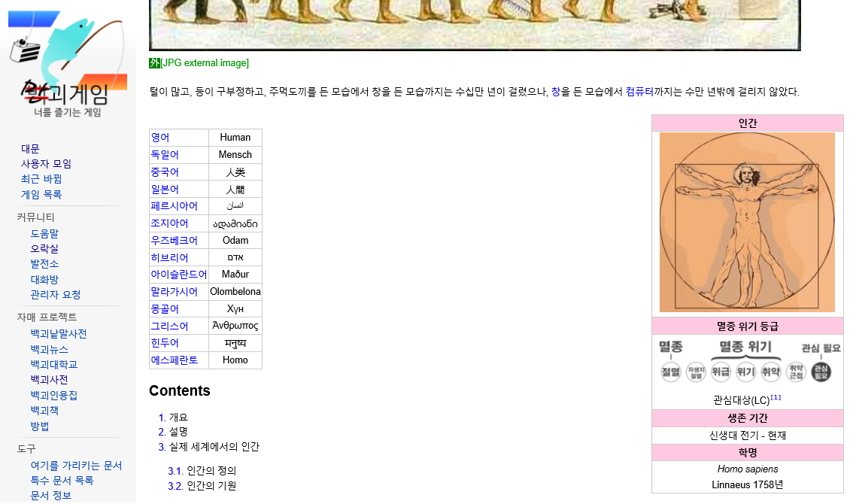Open 백괴낱말사전 sister project
The height and width of the screenshot is (504, 853).
point(59,334)
